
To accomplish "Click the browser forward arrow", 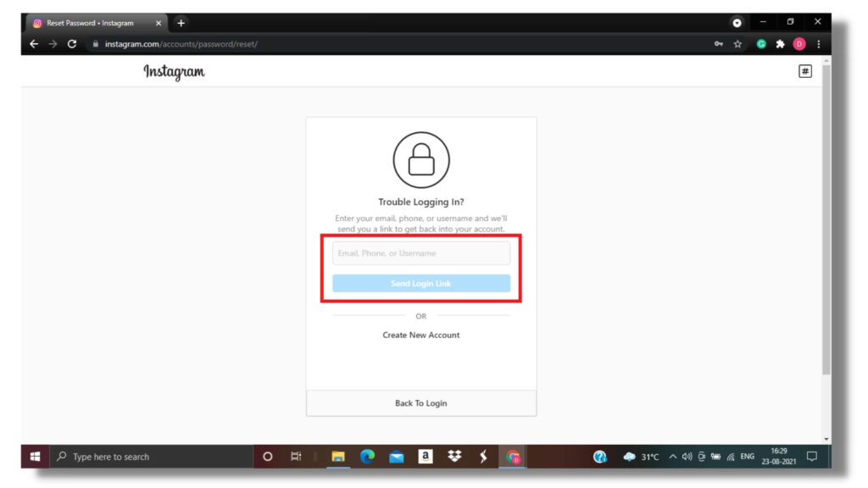I will (x=53, y=44).
